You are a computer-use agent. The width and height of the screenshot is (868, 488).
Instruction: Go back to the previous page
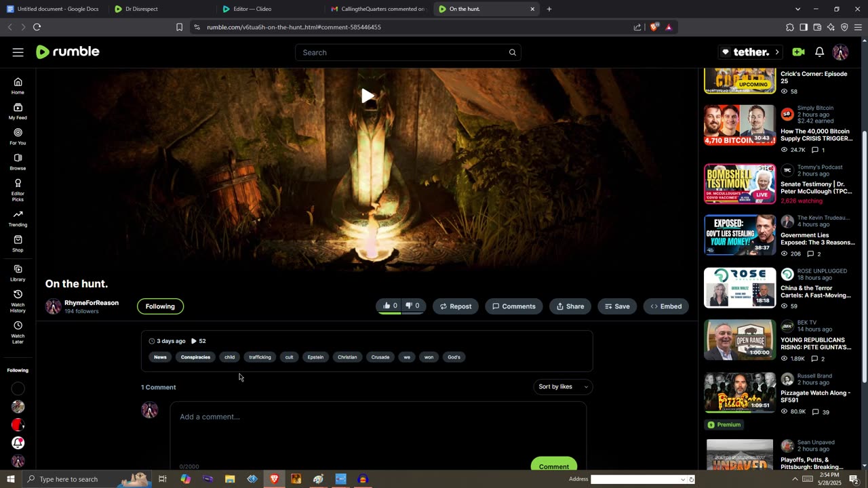click(x=9, y=27)
